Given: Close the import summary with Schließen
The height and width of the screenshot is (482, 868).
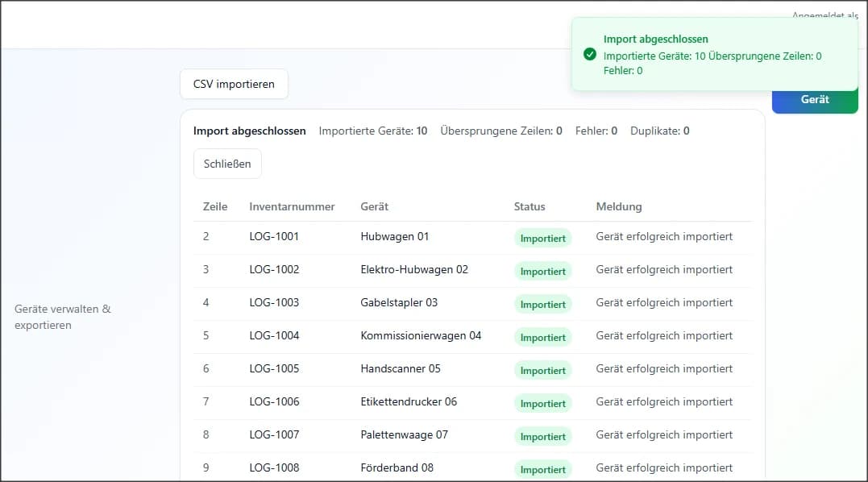Looking at the screenshot, I should point(227,164).
